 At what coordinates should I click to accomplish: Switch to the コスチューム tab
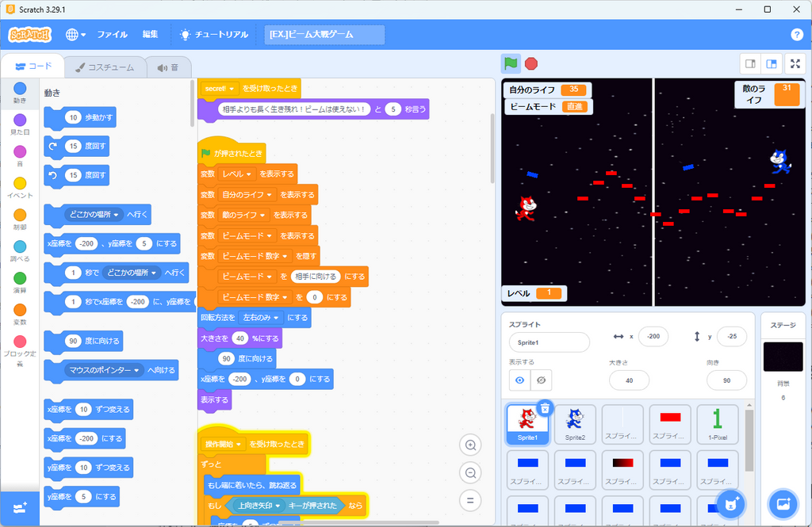tap(102, 67)
